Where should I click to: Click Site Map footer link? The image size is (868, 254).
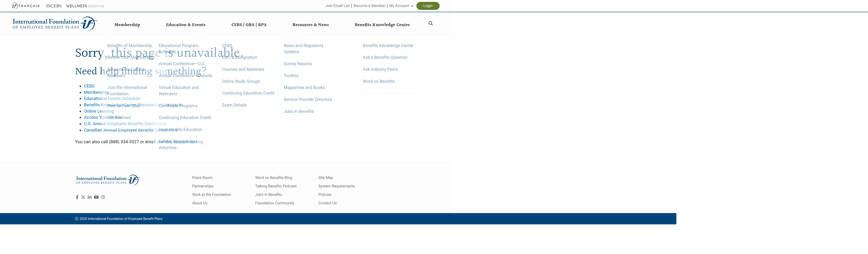pos(325,178)
